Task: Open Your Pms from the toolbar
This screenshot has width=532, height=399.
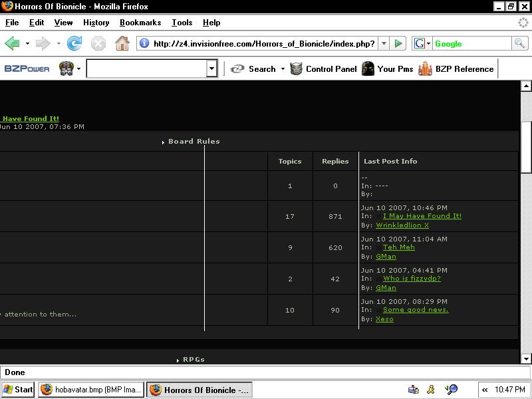Action: click(x=388, y=69)
